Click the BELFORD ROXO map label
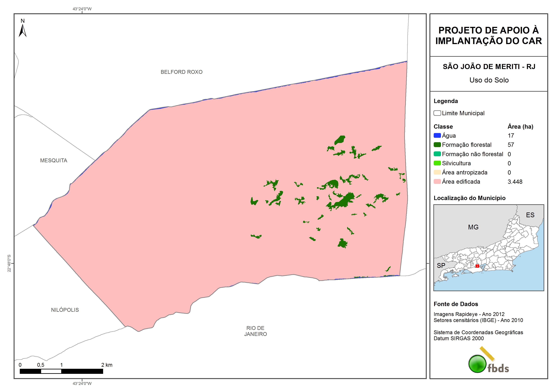 (x=182, y=72)
